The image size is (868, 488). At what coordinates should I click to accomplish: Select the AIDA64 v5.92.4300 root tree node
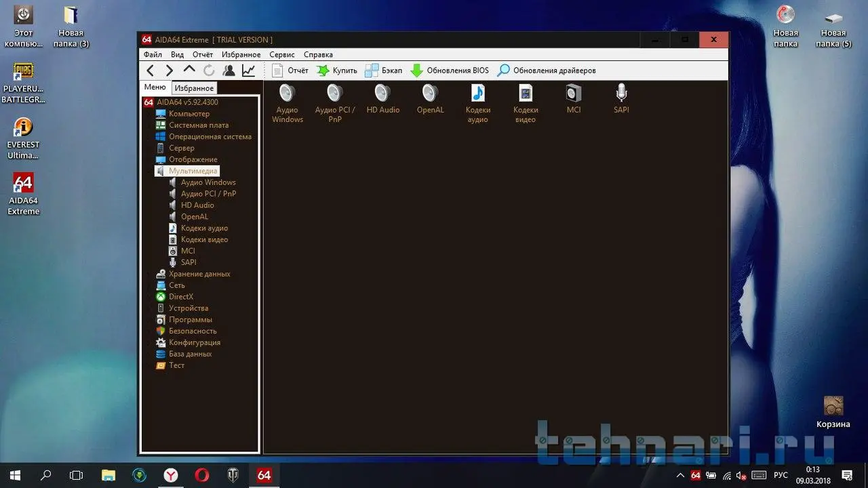coord(181,102)
